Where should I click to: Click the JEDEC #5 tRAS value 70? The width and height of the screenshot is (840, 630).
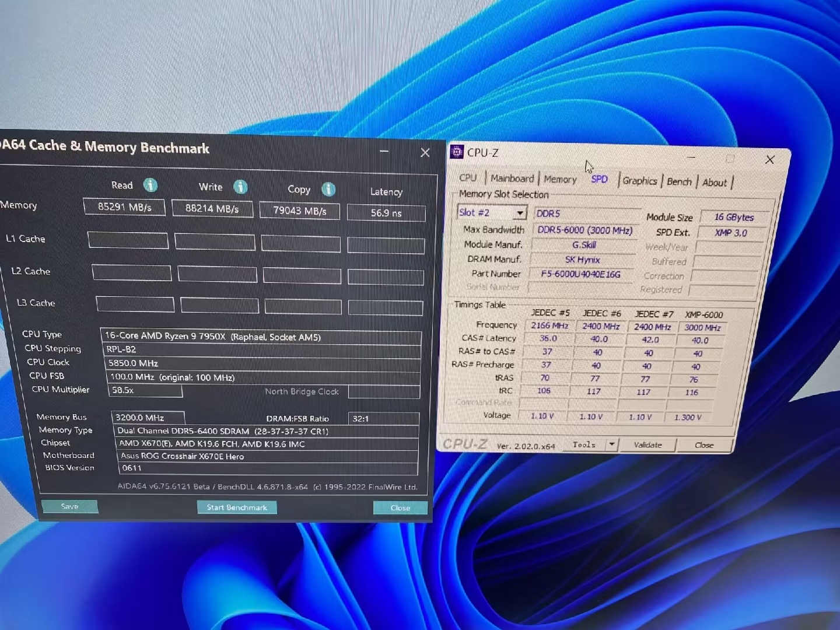[545, 377]
